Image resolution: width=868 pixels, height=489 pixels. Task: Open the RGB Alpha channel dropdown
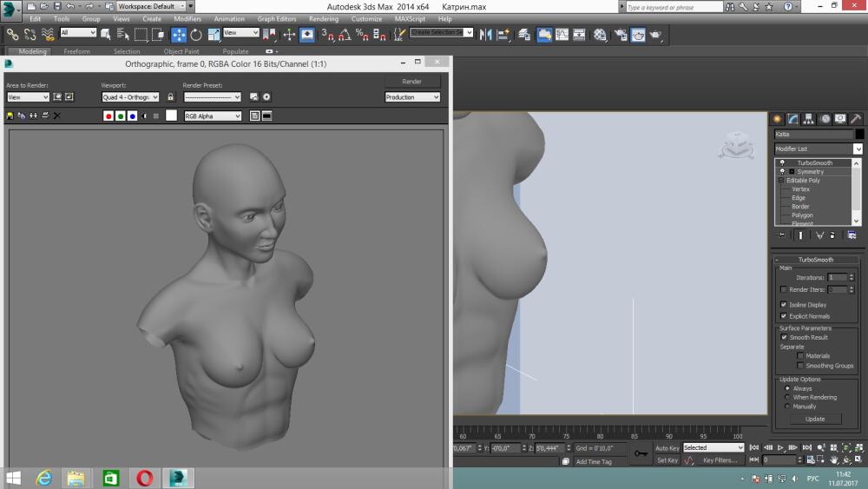pyautogui.click(x=213, y=116)
